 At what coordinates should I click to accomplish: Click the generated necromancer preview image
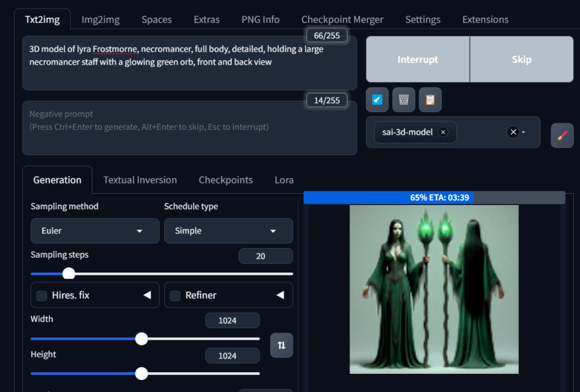tap(434, 289)
